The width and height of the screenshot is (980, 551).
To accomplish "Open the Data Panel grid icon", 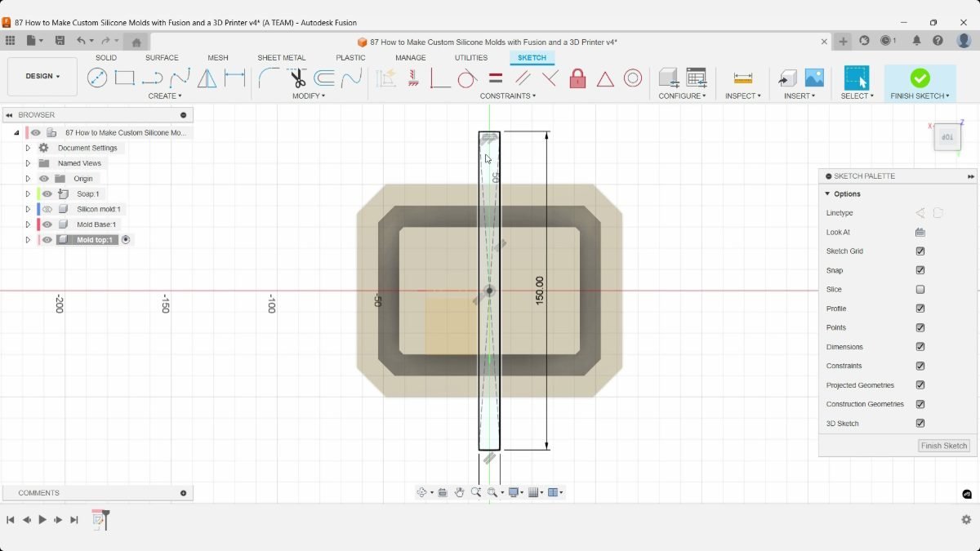I will click(10, 40).
